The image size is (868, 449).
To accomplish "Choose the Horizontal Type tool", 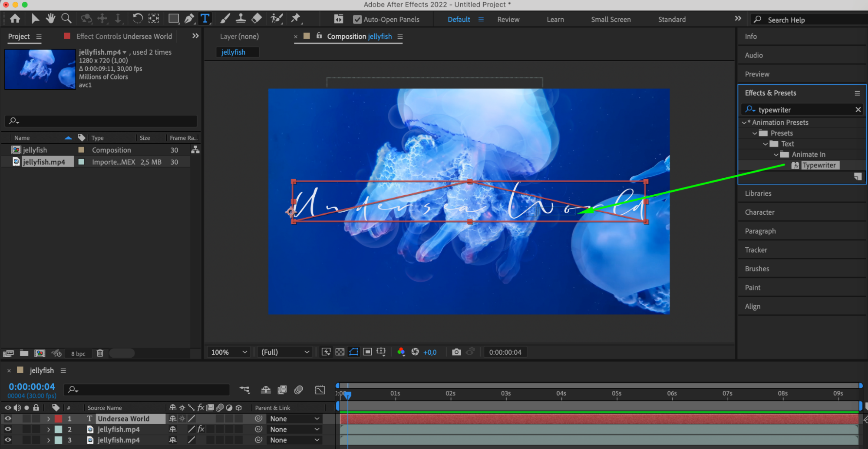I will point(205,19).
